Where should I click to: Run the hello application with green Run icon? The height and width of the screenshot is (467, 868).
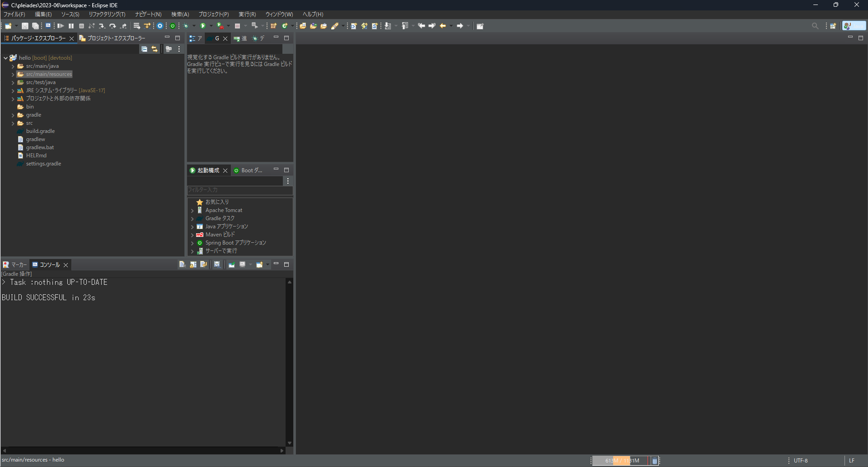tap(203, 26)
